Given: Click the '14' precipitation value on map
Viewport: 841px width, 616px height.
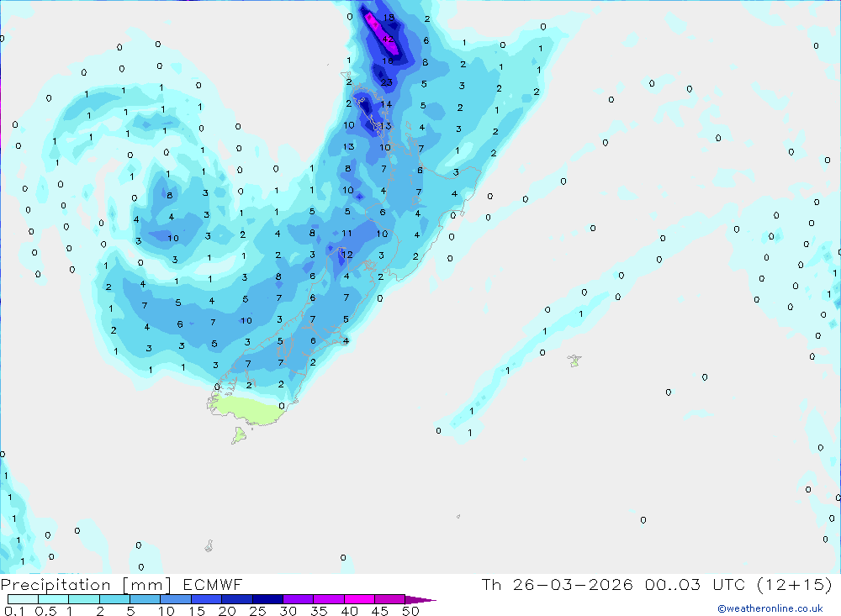Looking at the screenshot, I should 386,104.
